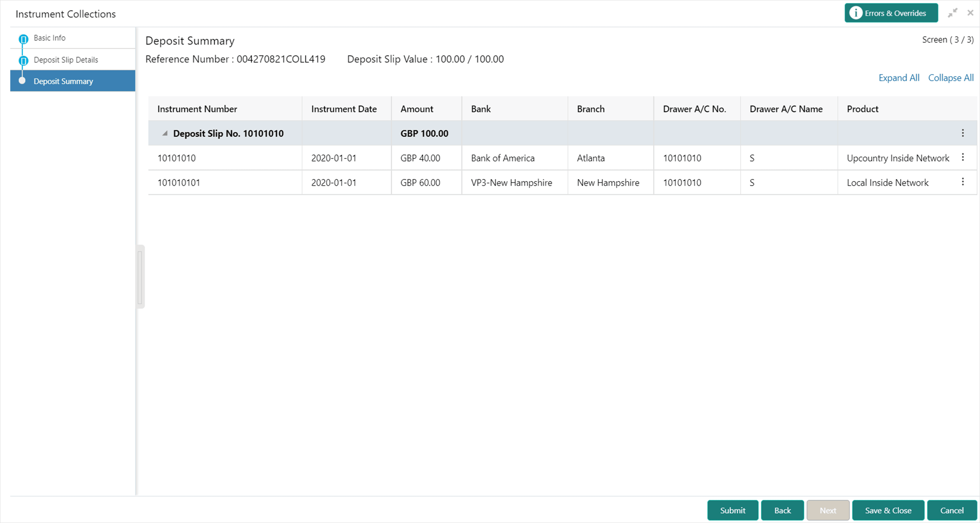Collapse all deposit slip rows
The height and width of the screenshot is (523, 980).
[951, 78]
